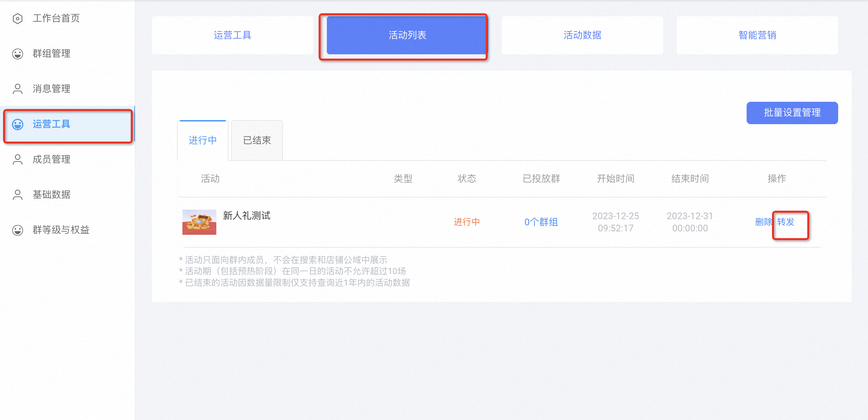Open the 智能营销 tab
This screenshot has height=420, width=868.
(757, 35)
